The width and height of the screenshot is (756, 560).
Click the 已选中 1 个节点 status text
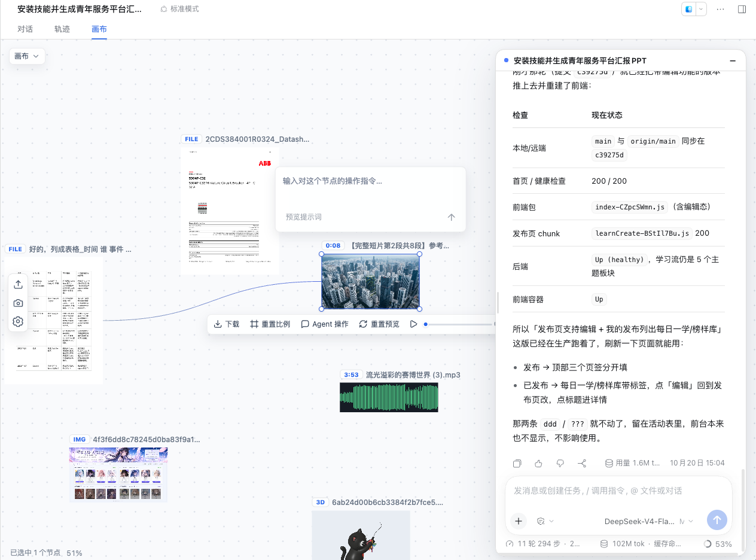click(35, 553)
